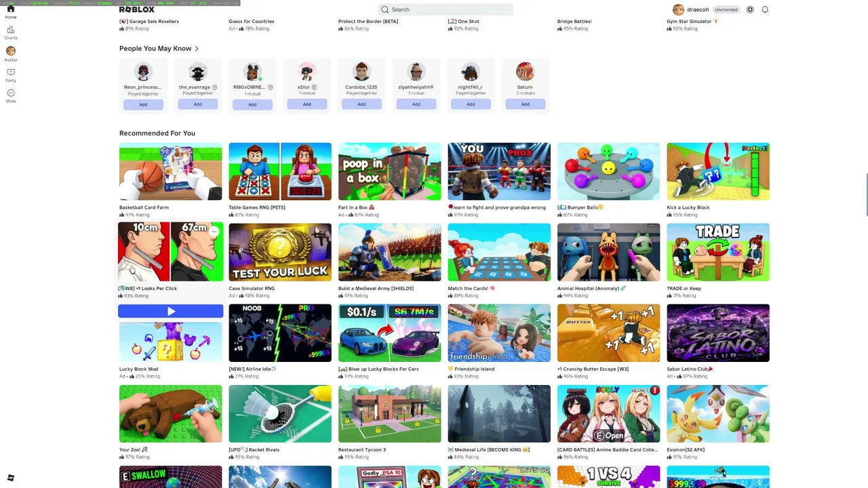The image size is (868, 488).
Task: Add ziyahhwiyah9 as a friend
Action: point(416,104)
